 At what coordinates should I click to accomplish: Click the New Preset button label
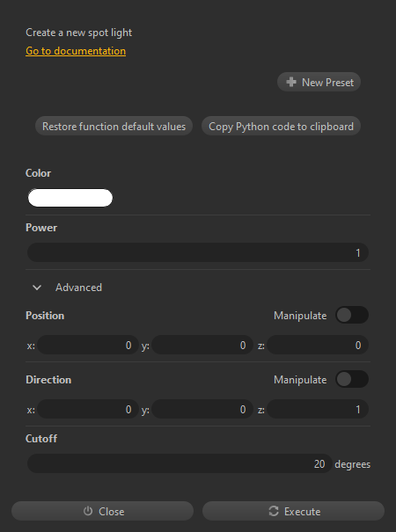click(327, 83)
